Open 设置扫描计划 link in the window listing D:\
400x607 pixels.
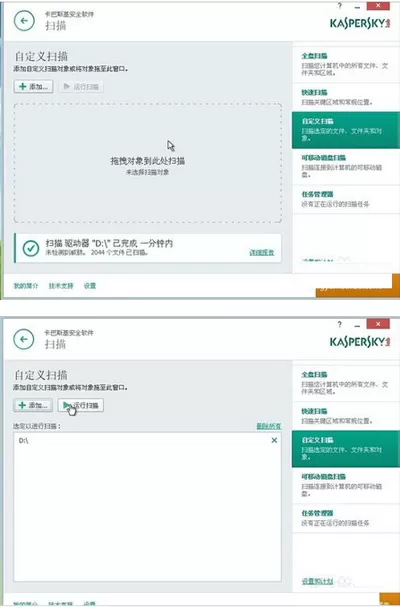click(318, 581)
